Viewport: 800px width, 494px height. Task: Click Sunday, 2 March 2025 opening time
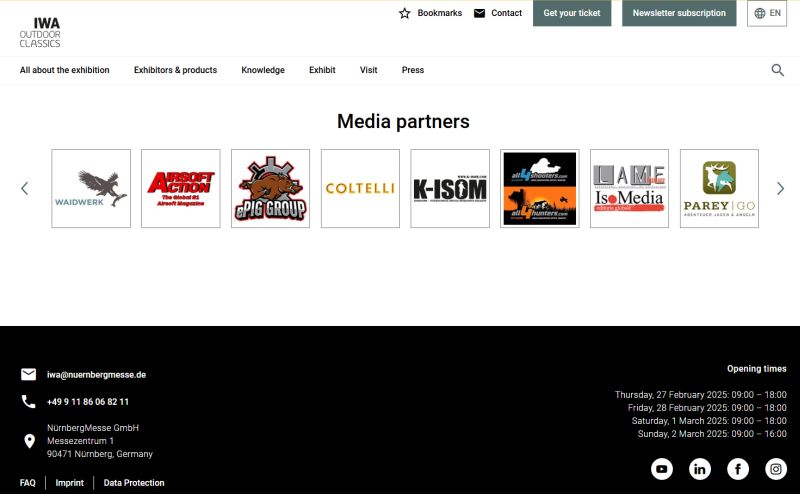coord(712,434)
